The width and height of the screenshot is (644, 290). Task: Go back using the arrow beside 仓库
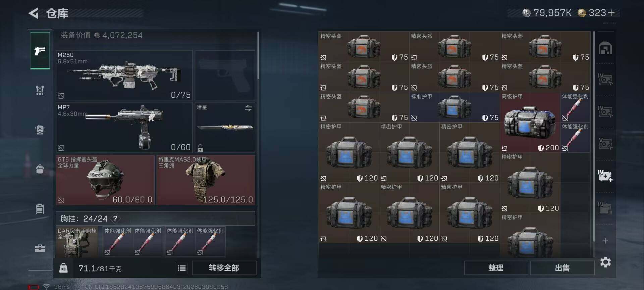pyautogui.click(x=34, y=13)
